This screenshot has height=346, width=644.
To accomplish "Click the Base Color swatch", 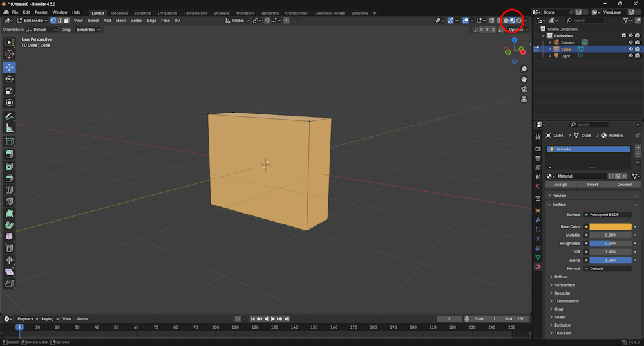I will click(610, 226).
